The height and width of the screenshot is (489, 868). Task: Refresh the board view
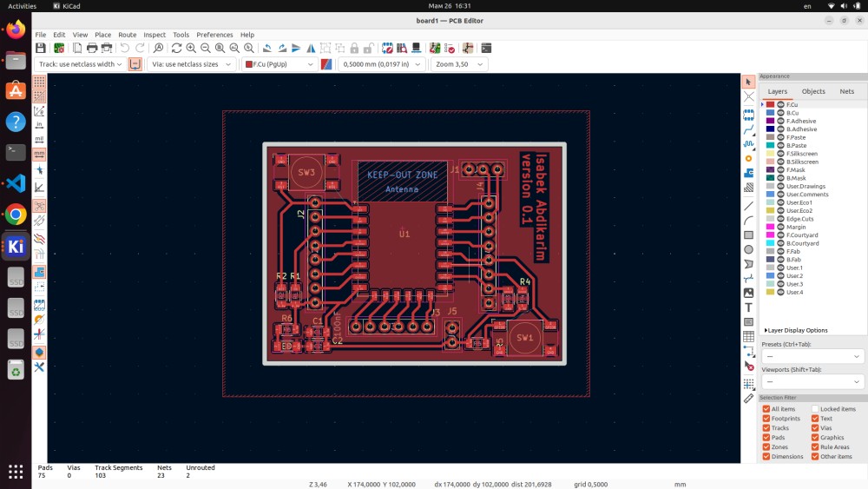point(176,48)
